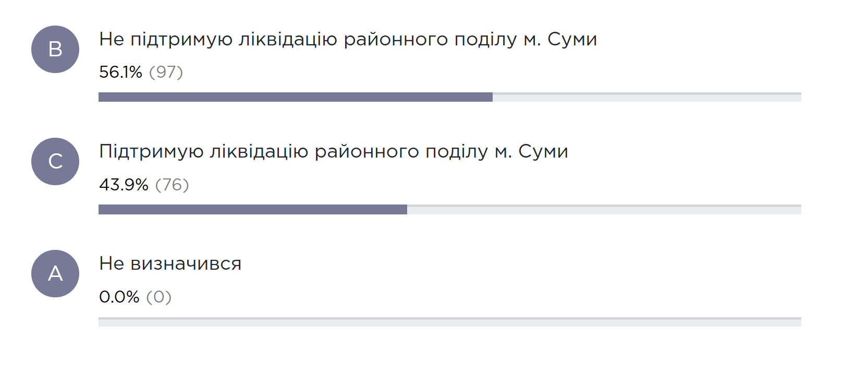
Task: Click the vote count '(97)' link
Action: pyautogui.click(x=165, y=73)
